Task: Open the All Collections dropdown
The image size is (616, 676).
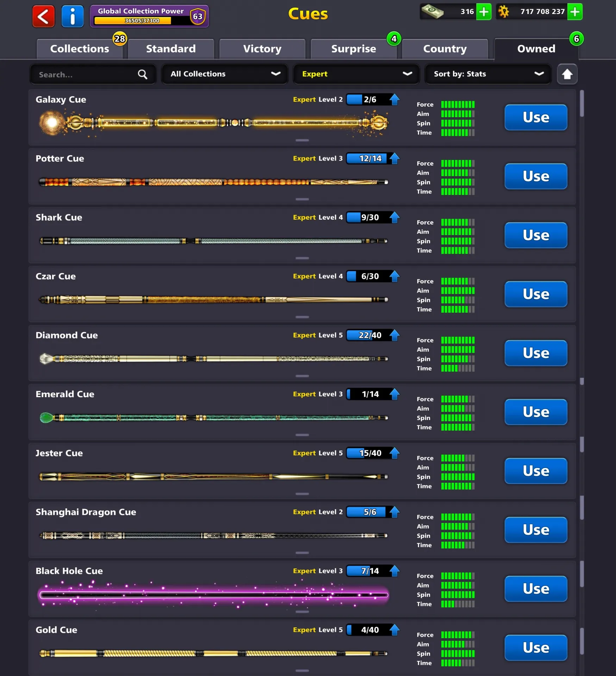Action: click(224, 74)
